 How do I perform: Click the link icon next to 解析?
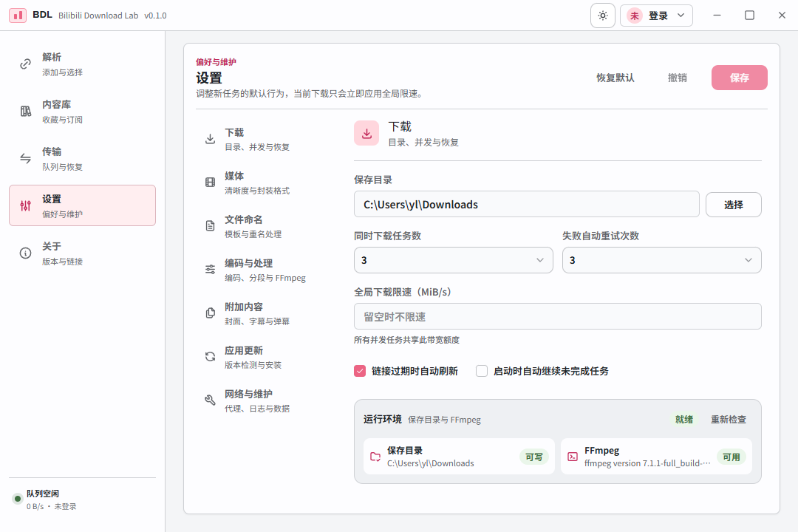point(25,64)
